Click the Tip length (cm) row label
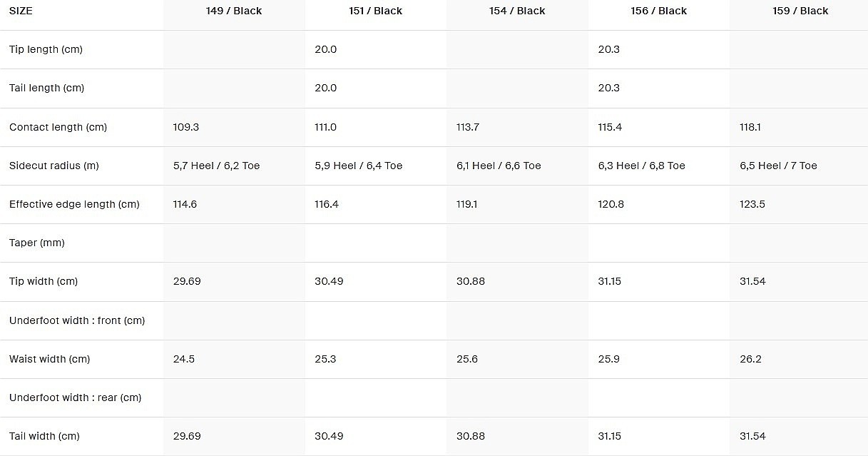Screen dimensions: 868x456 point(46,50)
